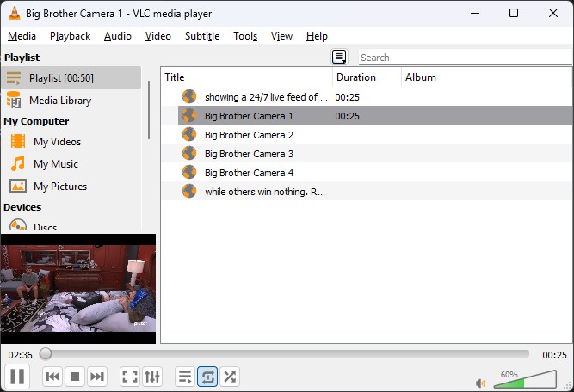The image size is (574, 392).
Task: Open extended settings and effects
Action: pyautogui.click(x=152, y=377)
